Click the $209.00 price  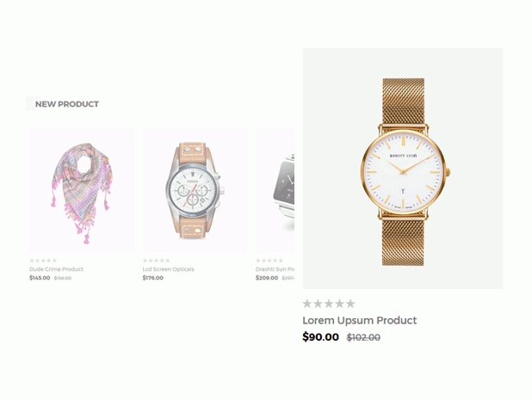[x=267, y=278]
